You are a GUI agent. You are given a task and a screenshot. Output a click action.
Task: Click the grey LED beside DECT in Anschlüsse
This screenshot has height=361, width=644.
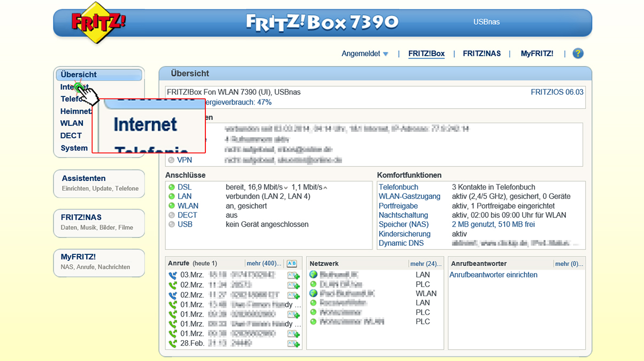click(172, 215)
